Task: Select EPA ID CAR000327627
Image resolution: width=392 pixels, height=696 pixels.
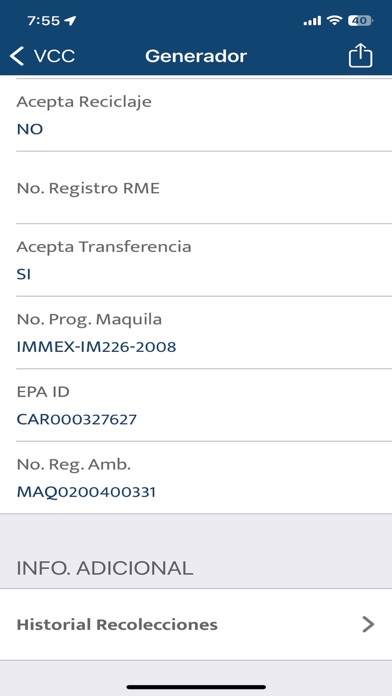Action: tap(77, 419)
